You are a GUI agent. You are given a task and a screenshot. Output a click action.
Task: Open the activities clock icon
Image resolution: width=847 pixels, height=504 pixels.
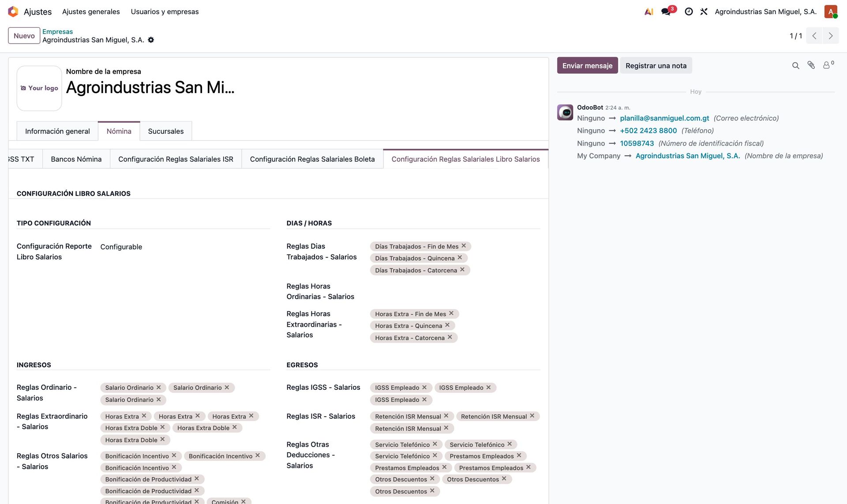pyautogui.click(x=689, y=11)
